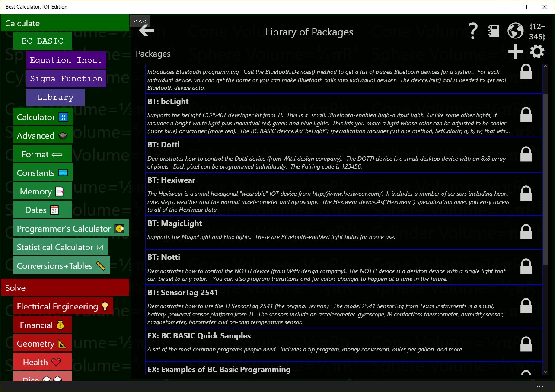Open Equation Input
This screenshot has width=555, height=392.
pyautogui.click(x=66, y=60)
